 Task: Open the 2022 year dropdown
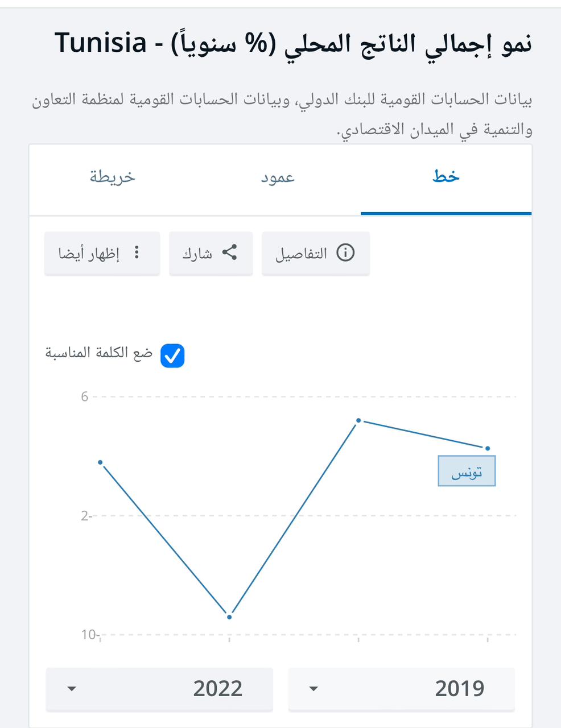pos(159,689)
